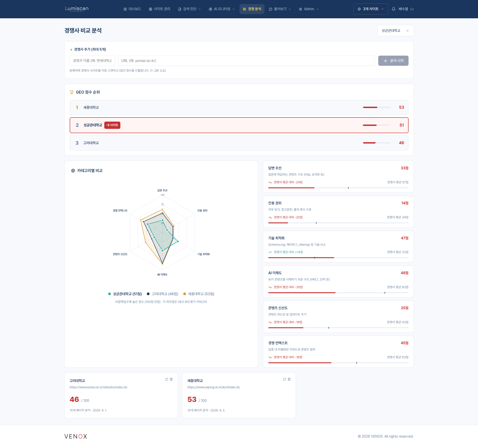Click the notification bell icon
Screen dimensions: 478x448
393,9
